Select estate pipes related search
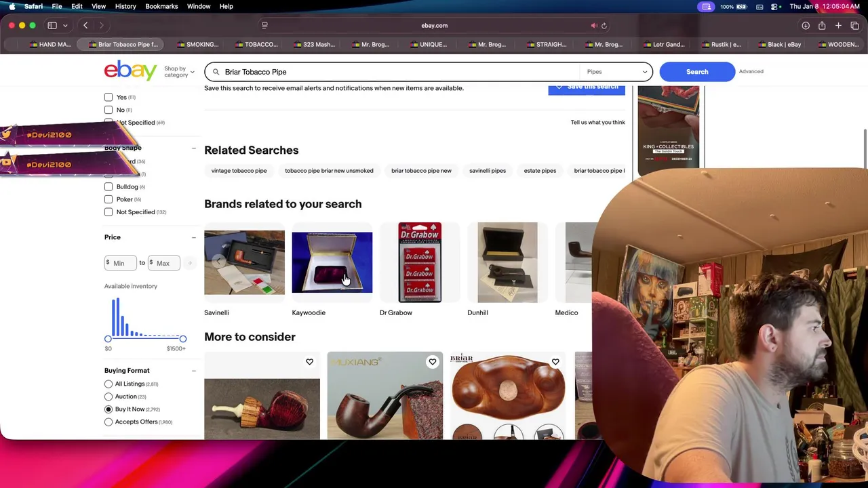This screenshot has width=868, height=488. pos(540,171)
